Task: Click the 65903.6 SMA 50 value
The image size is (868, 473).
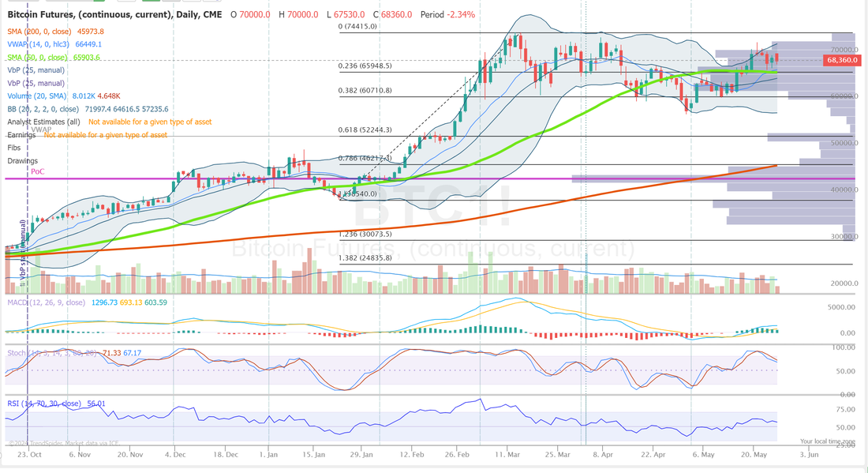Action: 86,58
